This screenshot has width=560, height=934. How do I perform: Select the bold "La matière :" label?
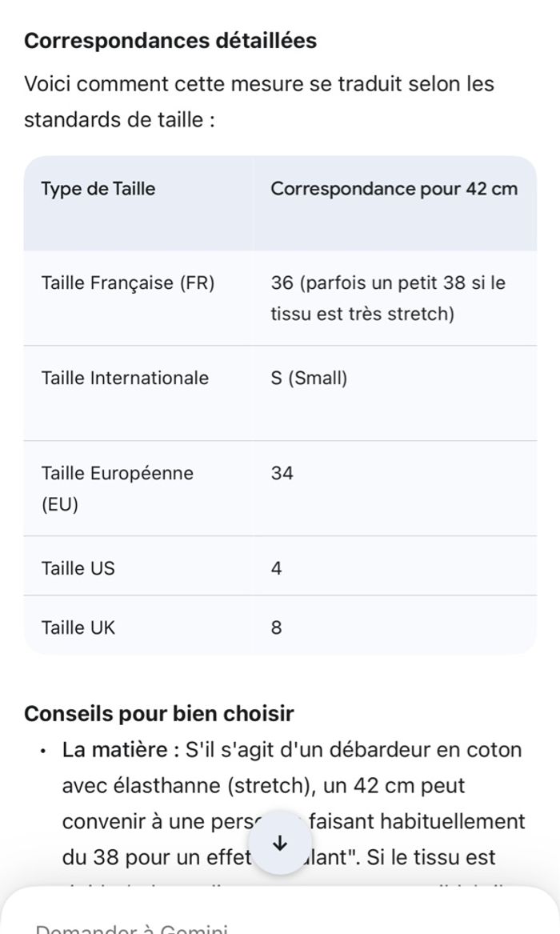(120, 750)
